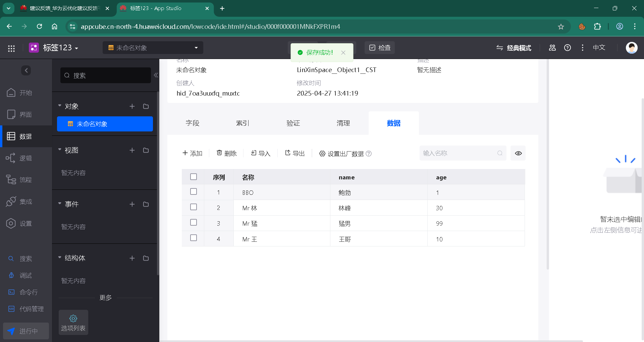This screenshot has height=342, width=644.
Task: Click the 检查 check button
Action: (380, 48)
